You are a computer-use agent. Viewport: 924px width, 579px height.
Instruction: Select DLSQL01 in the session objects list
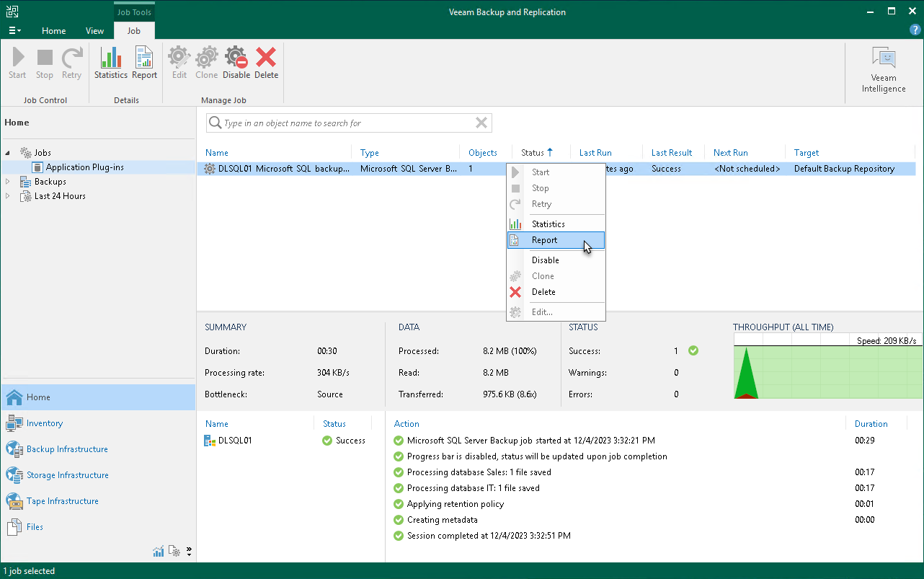coord(235,441)
